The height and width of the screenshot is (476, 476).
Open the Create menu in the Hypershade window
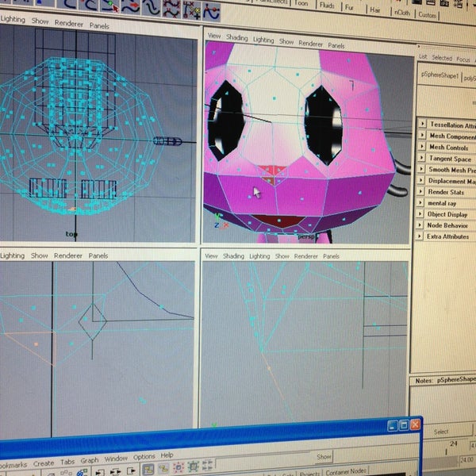[x=44, y=463]
